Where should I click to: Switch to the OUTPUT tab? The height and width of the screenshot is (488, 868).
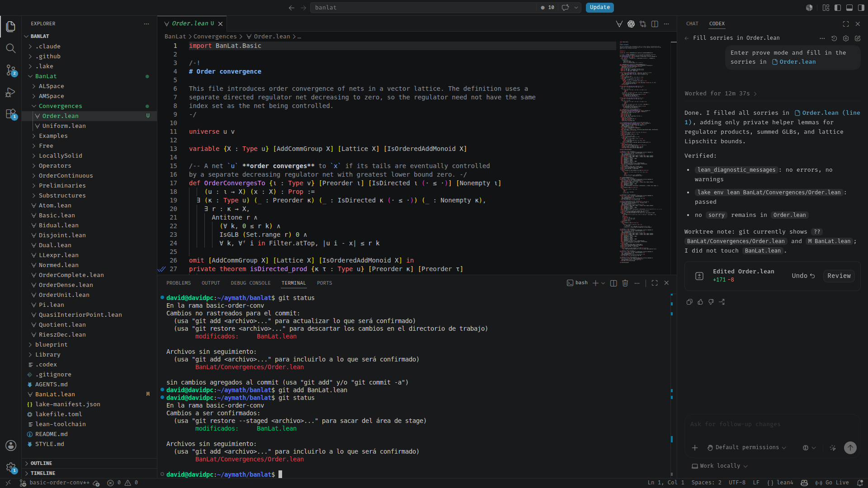[x=211, y=283]
